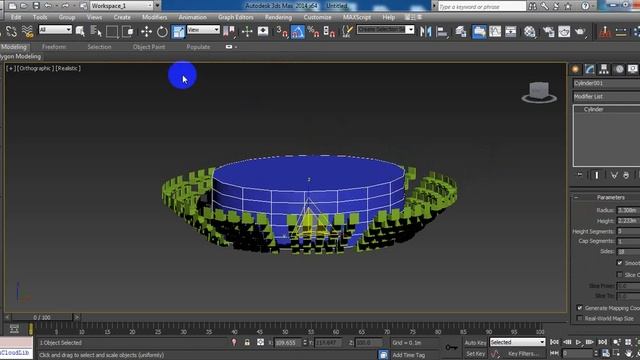Click the Align tool icon
Viewport: 640px width, 360px height.
pyautogui.click(x=442, y=31)
